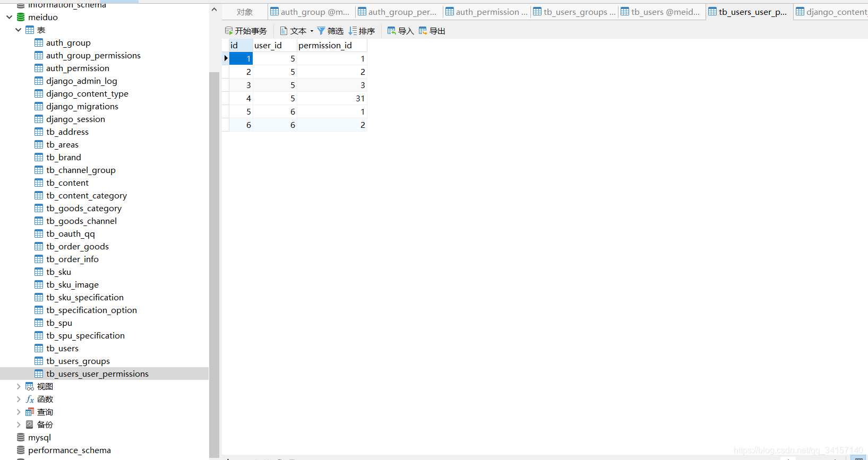Expand the Queries (查询) node

click(x=19, y=412)
